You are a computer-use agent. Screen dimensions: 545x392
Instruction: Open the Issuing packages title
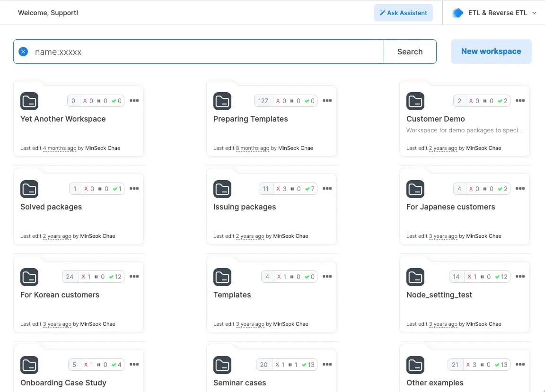pyautogui.click(x=244, y=207)
